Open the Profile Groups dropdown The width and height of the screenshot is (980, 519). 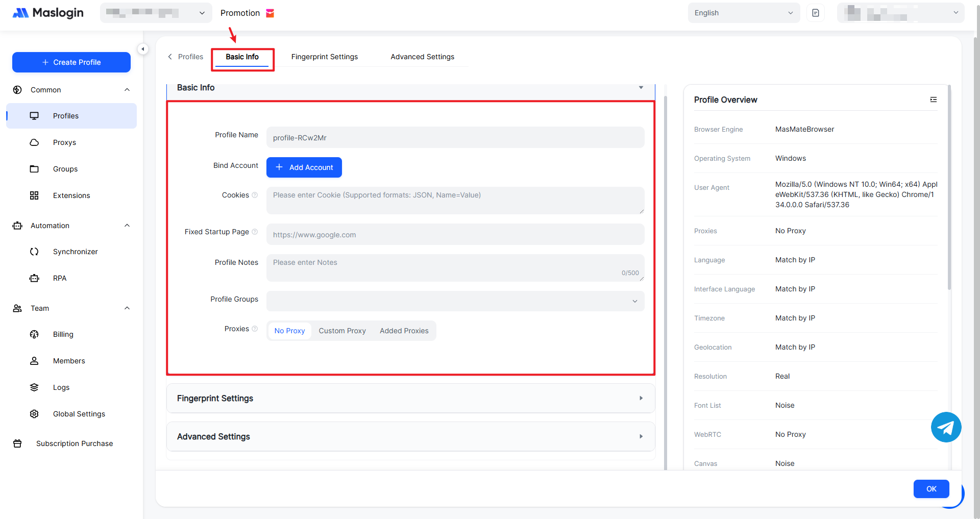[x=455, y=301]
